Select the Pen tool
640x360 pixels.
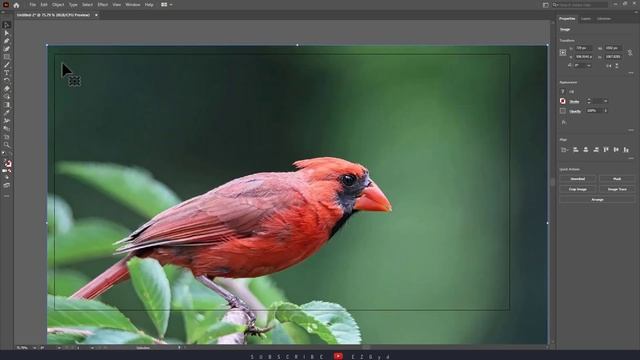coord(7,41)
